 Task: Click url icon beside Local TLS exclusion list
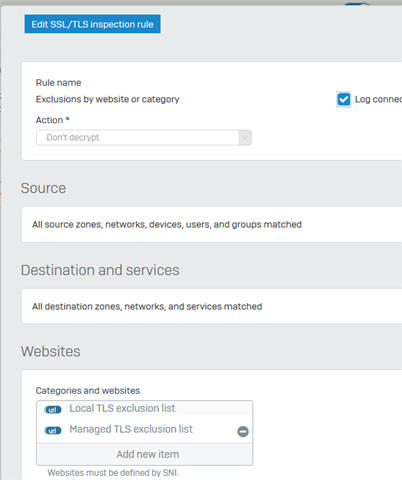click(x=53, y=410)
